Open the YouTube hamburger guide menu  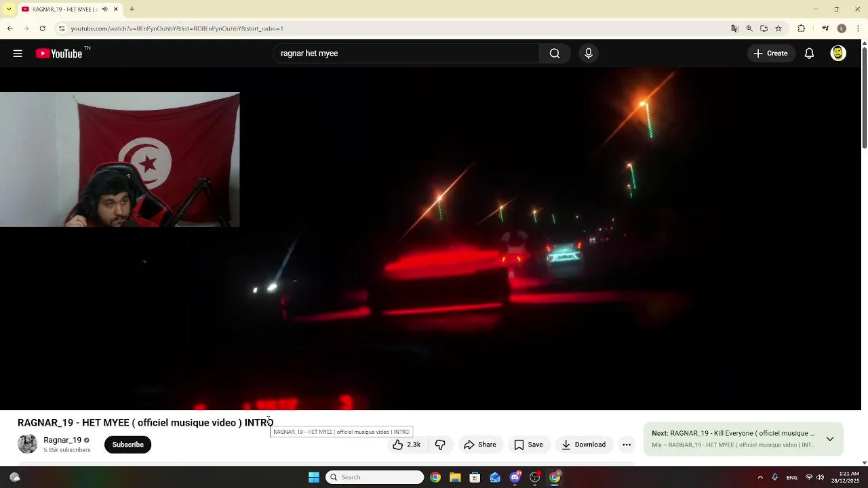click(18, 54)
